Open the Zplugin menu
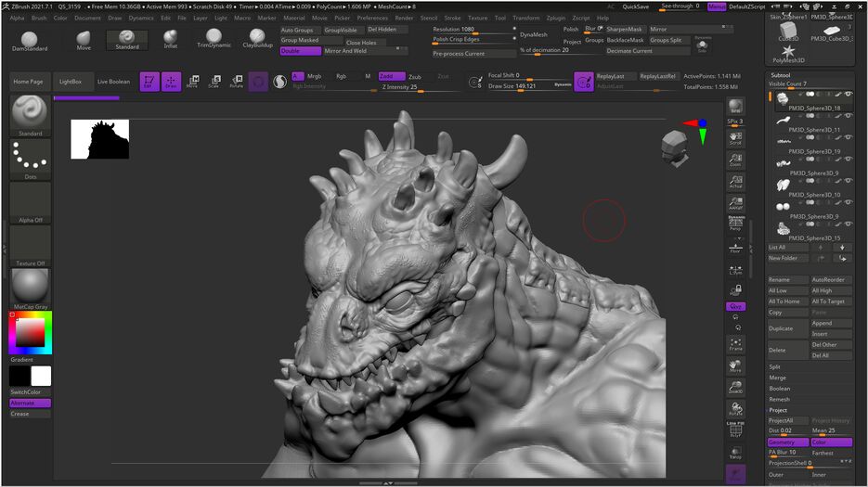Image resolution: width=868 pixels, height=487 pixels. pyautogui.click(x=556, y=18)
